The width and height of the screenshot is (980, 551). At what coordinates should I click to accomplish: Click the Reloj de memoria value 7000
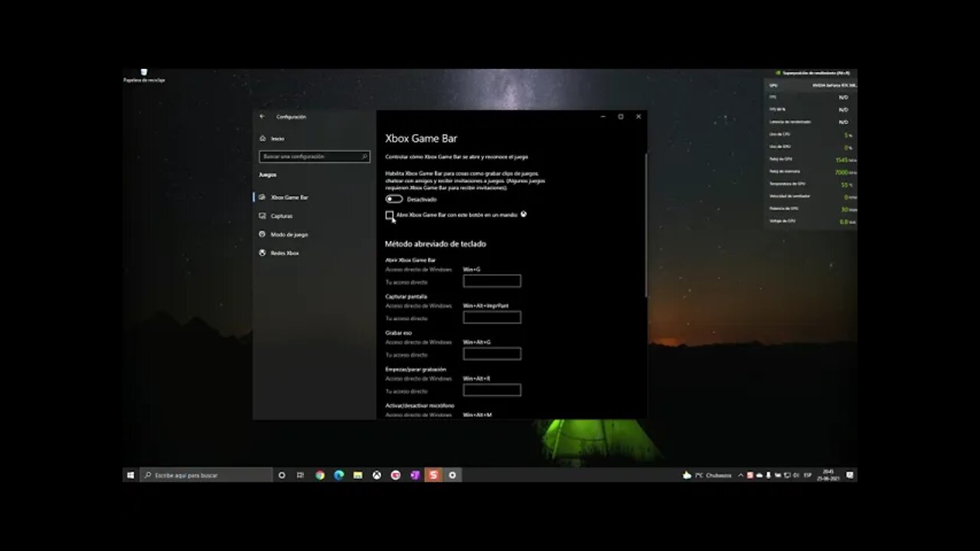coord(841,172)
